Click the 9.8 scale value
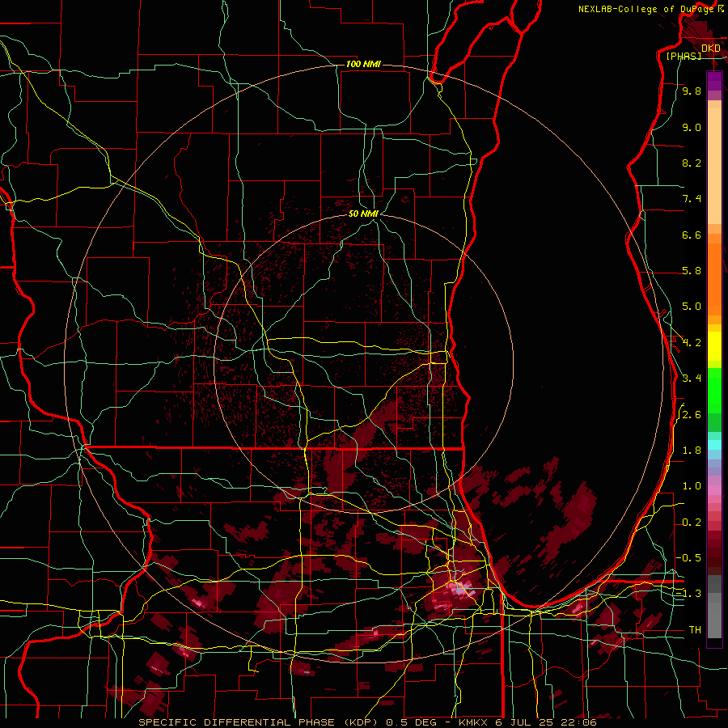The height and width of the screenshot is (728, 728). tap(692, 91)
